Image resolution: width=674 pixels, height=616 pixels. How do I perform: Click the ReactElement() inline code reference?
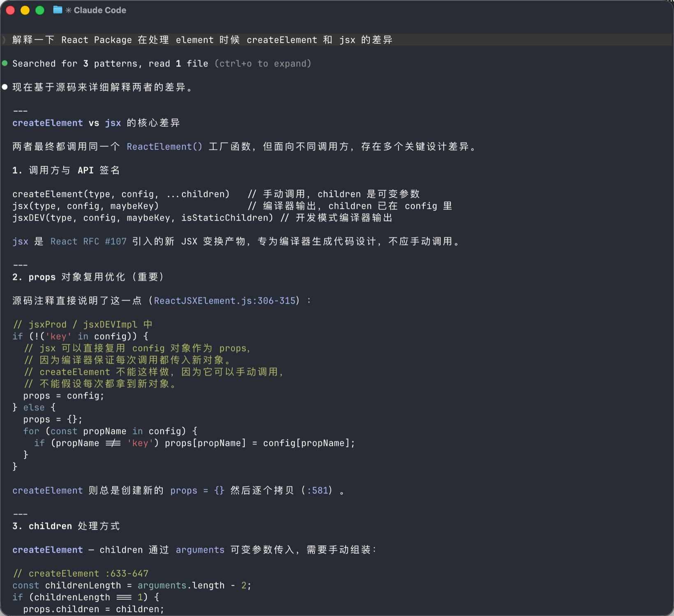pyautogui.click(x=164, y=147)
